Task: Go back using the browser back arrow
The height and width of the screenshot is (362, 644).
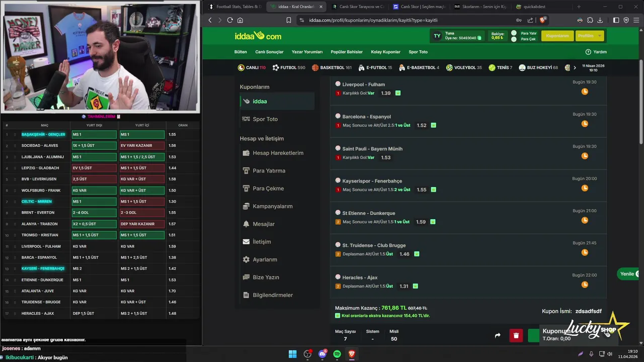Action: click(210, 20)
